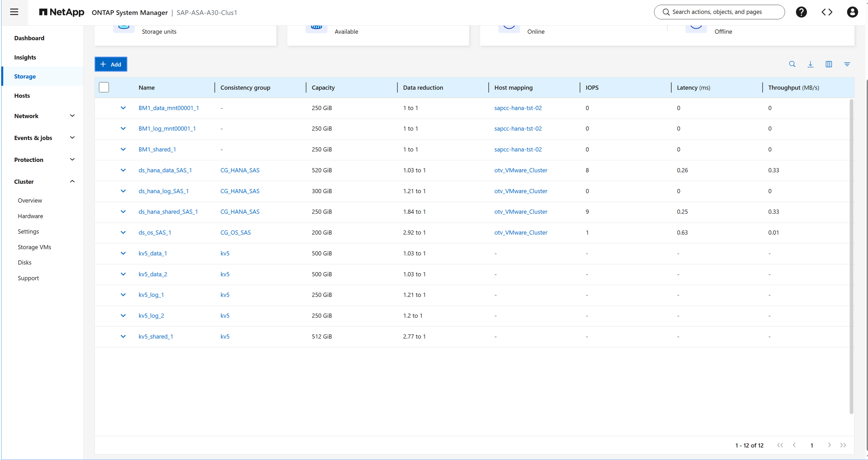
Task: Open Cluster Settings page
Action: pyautogui.click(x=28, y=232)
